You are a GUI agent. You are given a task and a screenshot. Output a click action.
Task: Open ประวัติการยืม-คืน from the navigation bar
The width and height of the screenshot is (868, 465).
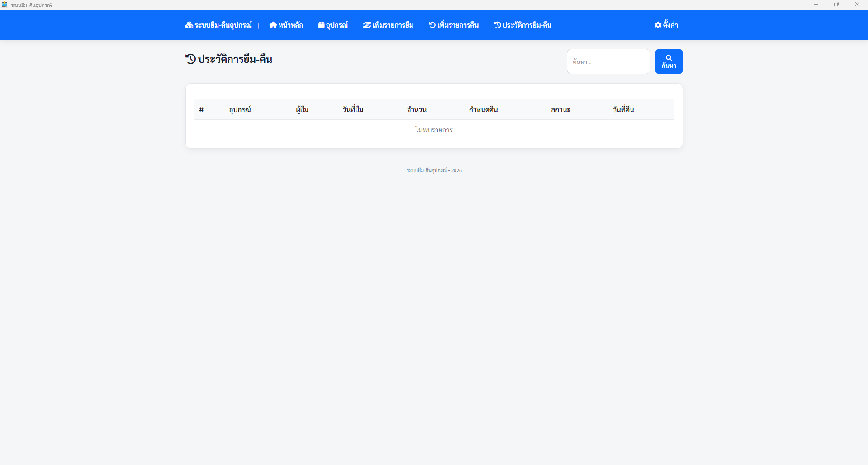pyautogui.click(x=522, y=25)
